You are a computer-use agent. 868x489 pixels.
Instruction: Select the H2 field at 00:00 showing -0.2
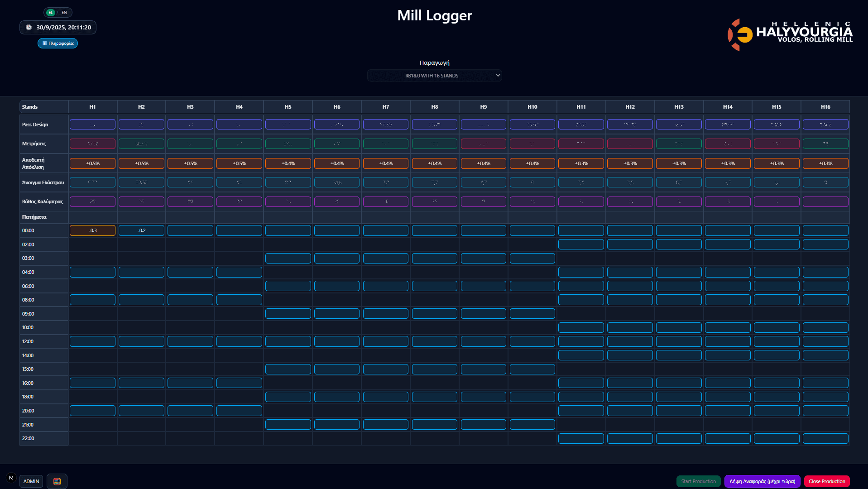point(141,230)
